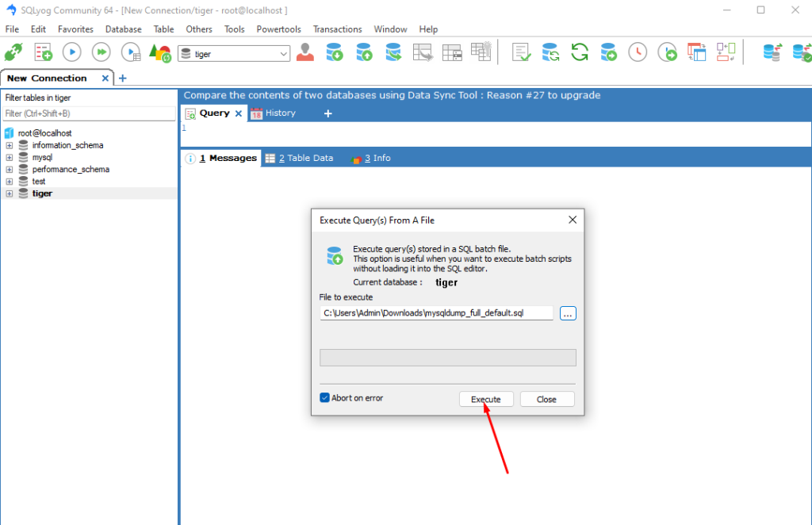Viewport: 812px width, 525px height.
Task: Uncheck the Abort on error checkbox
Action: click(324, 398)
